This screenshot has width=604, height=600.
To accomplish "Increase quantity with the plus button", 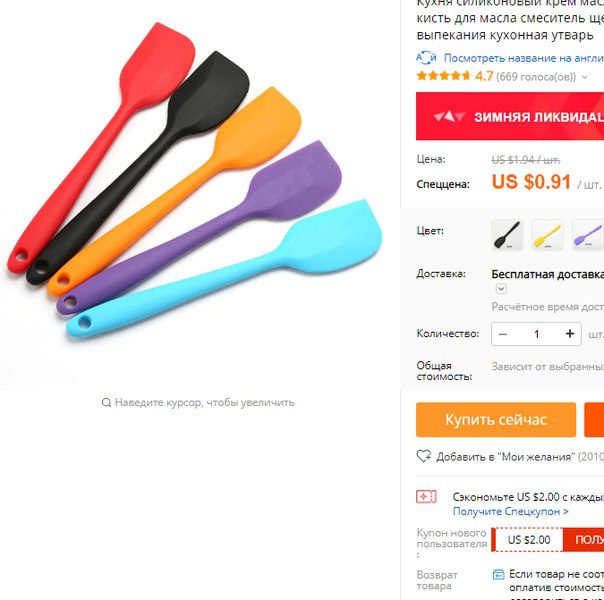I will [x=570, y=334].
